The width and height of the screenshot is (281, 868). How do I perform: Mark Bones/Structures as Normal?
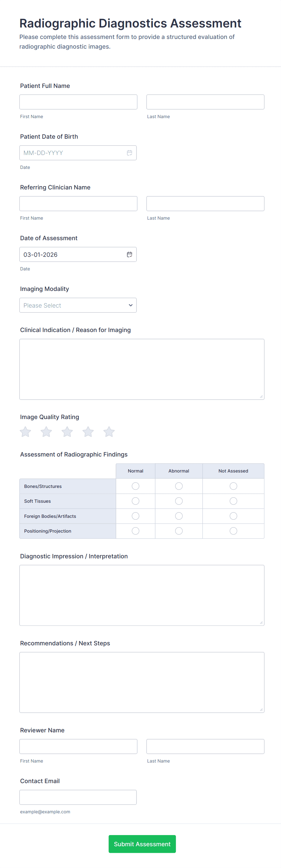(x=135, y=486)
